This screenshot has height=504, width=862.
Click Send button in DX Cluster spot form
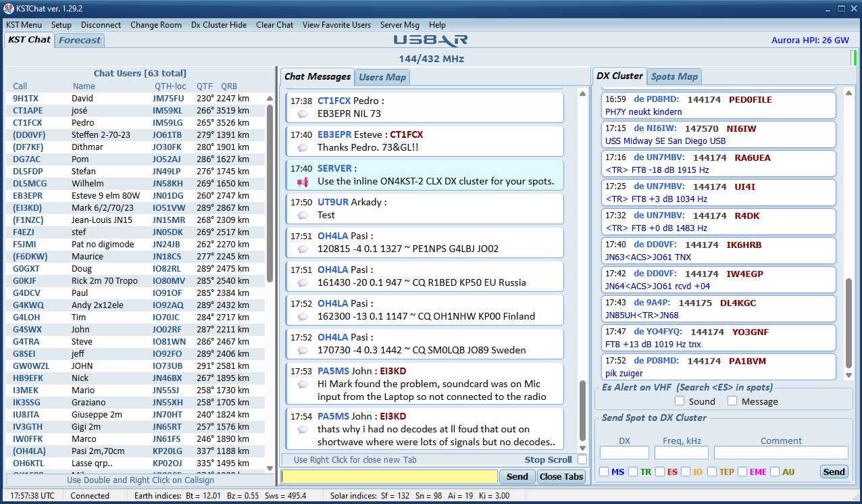coord(834,472)
